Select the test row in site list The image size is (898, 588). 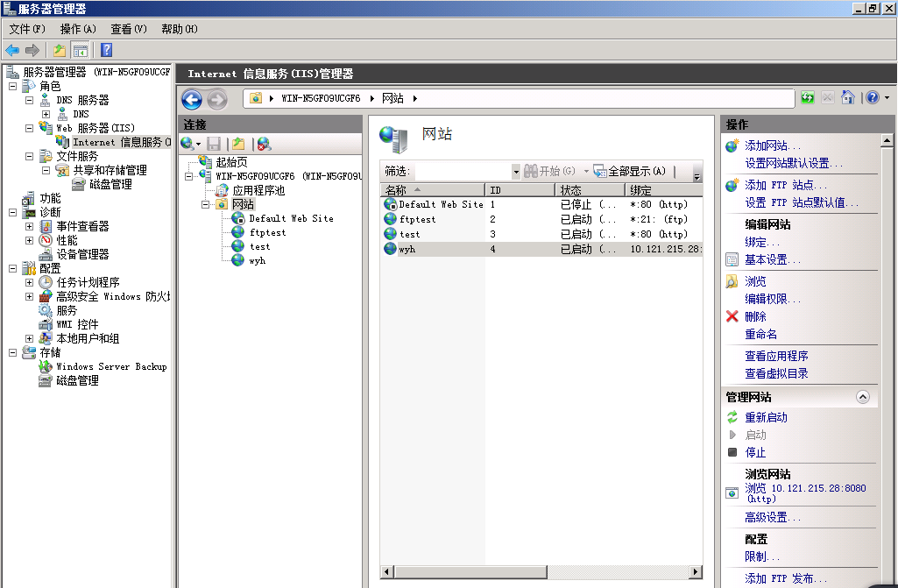(541, 234)
